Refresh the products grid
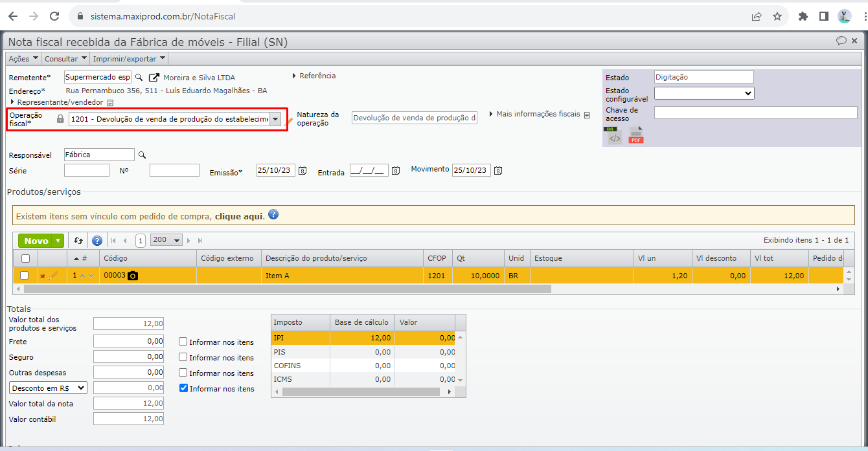The height and width of the screenshot is (451, 868). point(78,241)
